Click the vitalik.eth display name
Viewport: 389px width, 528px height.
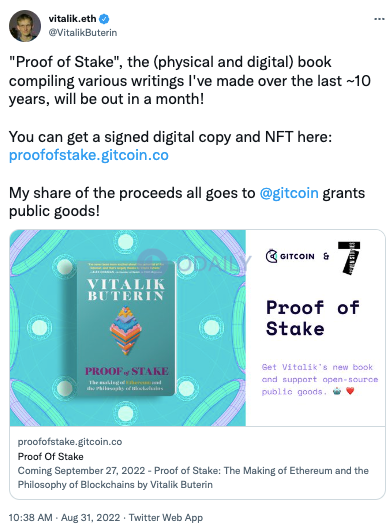click(x=72, y=19)
